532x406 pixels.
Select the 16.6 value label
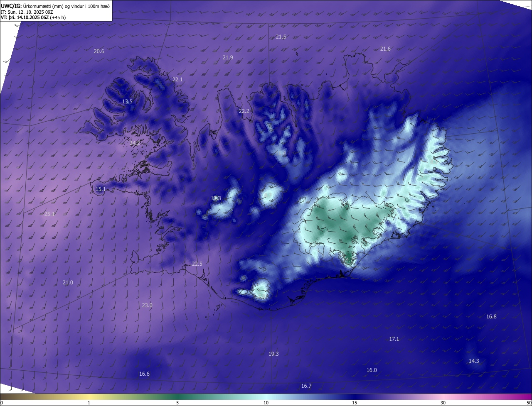144,374
